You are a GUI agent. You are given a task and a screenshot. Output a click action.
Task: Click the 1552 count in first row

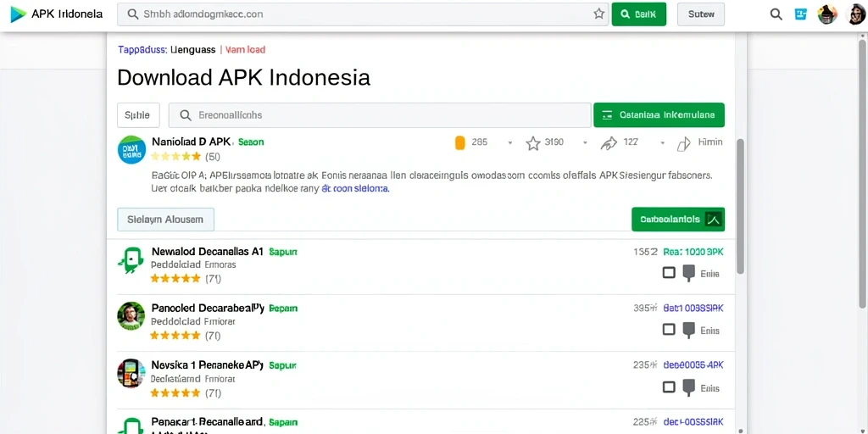645,252
